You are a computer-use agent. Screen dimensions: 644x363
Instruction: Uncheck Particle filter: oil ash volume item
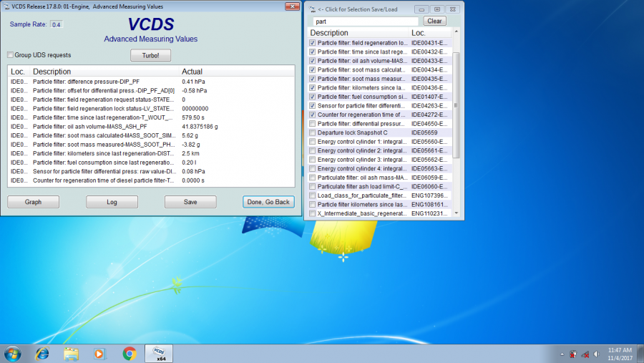click(312, 61)
